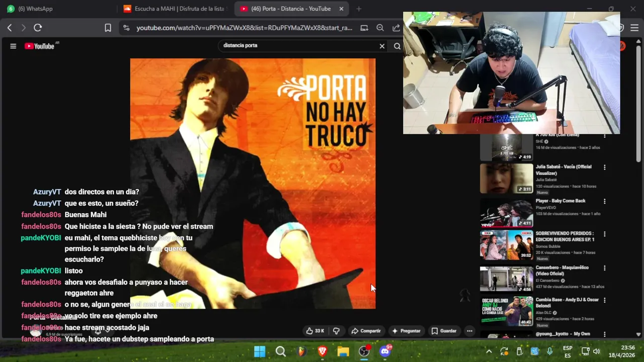Click the share page icon in the address bar

coord(396,28)
